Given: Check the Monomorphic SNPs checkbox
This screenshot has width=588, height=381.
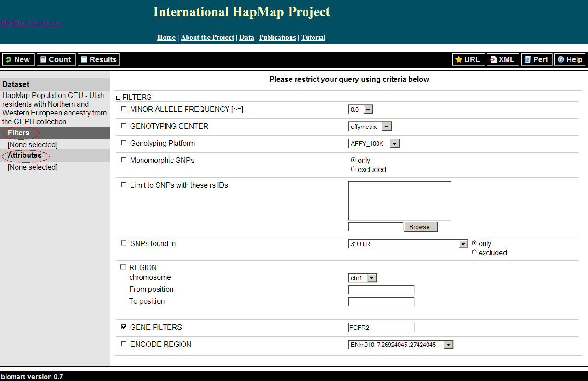Looking at the screenshot, I should 123,160.
